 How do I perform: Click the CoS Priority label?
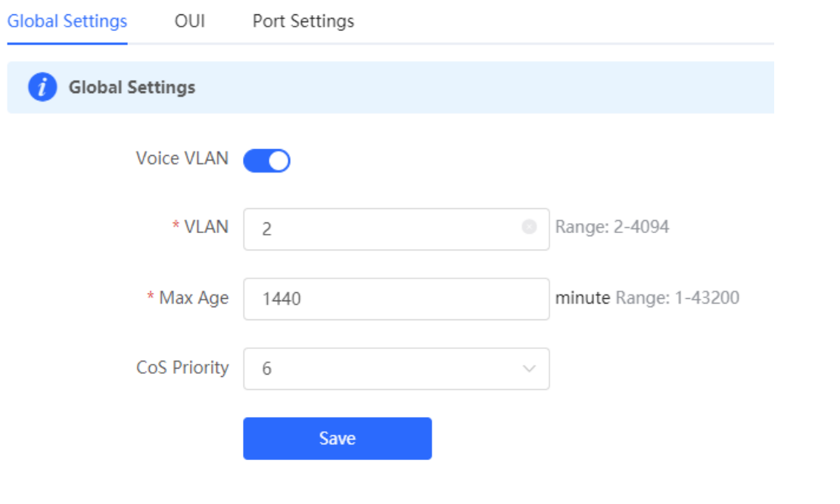tap(182, 368)
